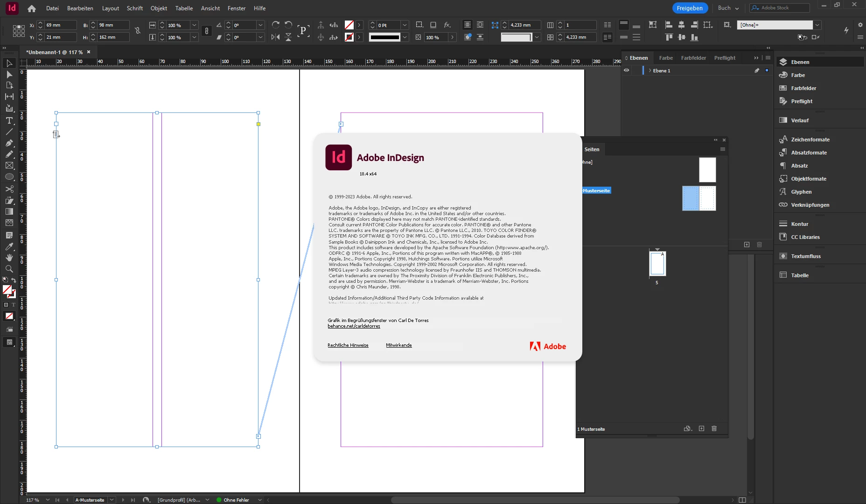Select the A-Musterseite spread thumbnail
866x504 pixels.
tap(699, 198)
